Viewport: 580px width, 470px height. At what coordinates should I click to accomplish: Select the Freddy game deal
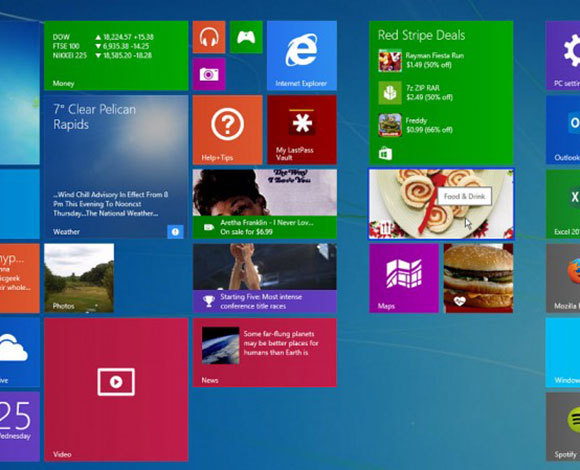tap(416, 125)
